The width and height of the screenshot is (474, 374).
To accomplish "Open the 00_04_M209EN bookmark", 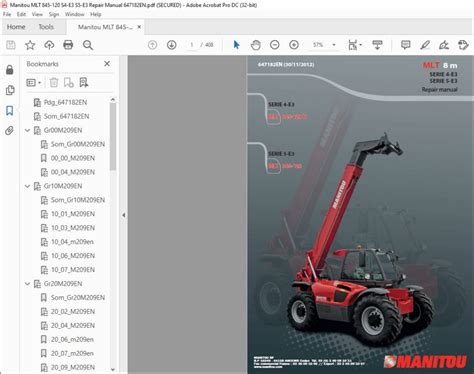I will click(x=73, y=172).
